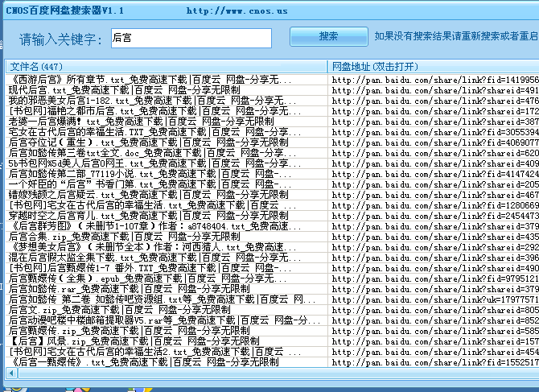
Task: Click the link address shareid=491 for 现代后宫
Action: [x=435, y=90]
